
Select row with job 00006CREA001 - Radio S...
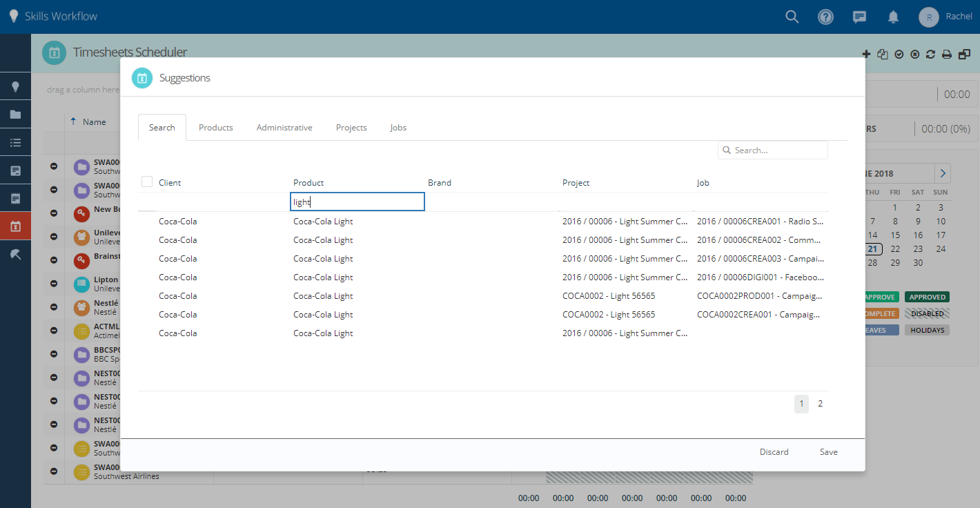[x=483, y=222]
